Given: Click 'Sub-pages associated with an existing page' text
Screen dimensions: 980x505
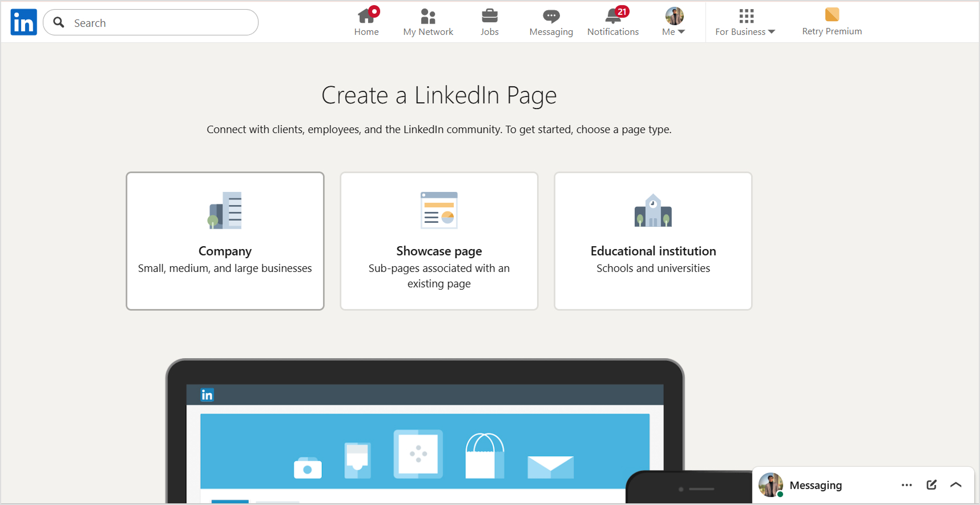Looking at the screenshot, I should (439, 276).
